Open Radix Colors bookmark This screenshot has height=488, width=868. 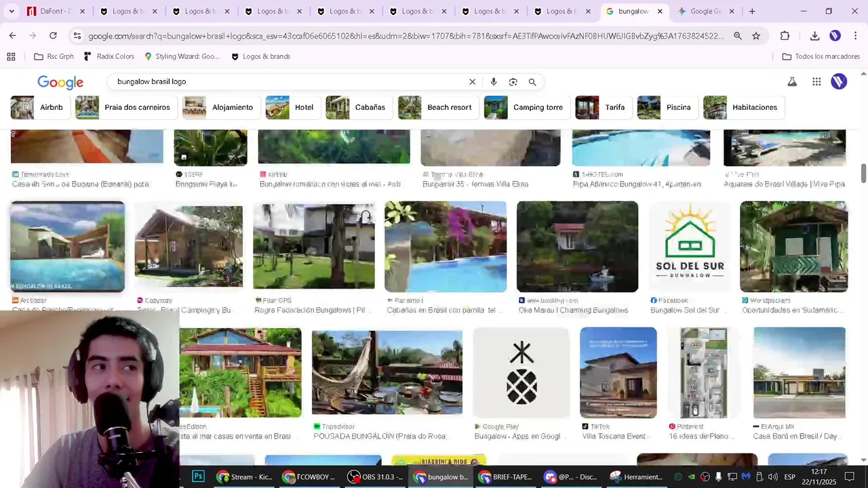(x=108, y=57)
